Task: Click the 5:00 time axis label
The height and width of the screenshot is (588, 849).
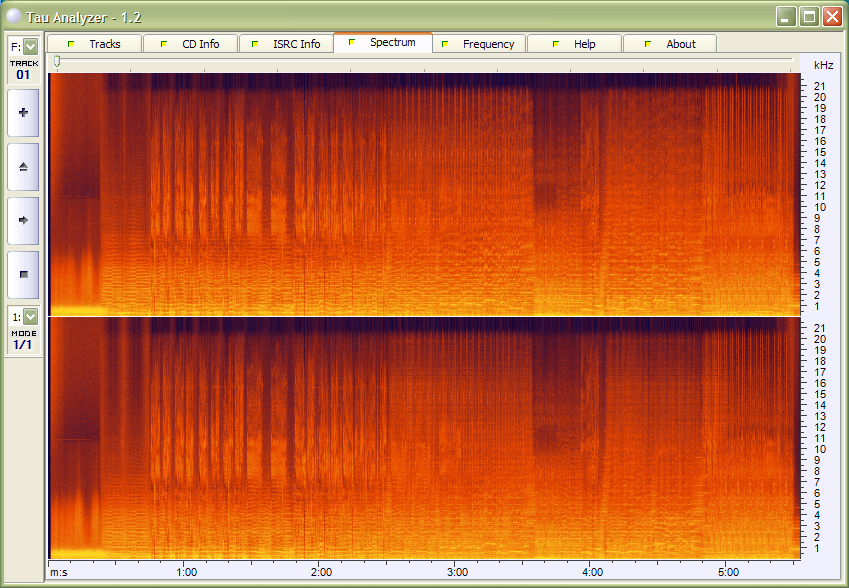Action: pyautogui.click(x=729, y=572)
